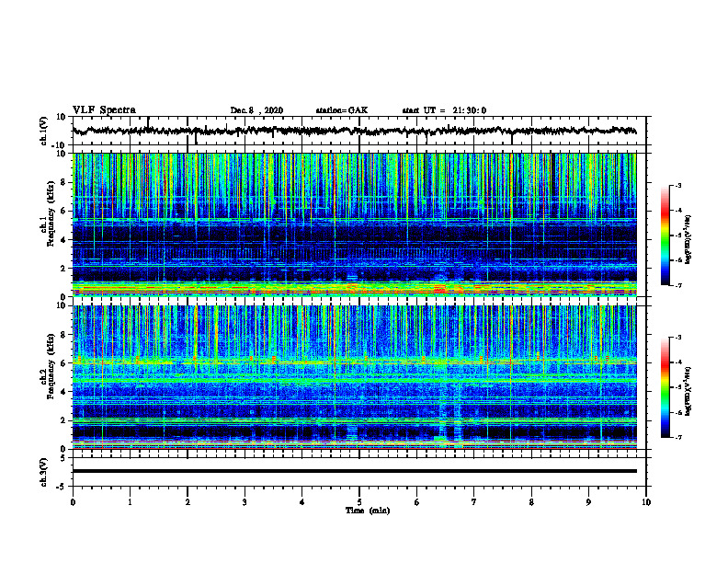
Task: Click the "Time (min)" x-axis label
Action: pyautogui.click(x=368, y=511)
